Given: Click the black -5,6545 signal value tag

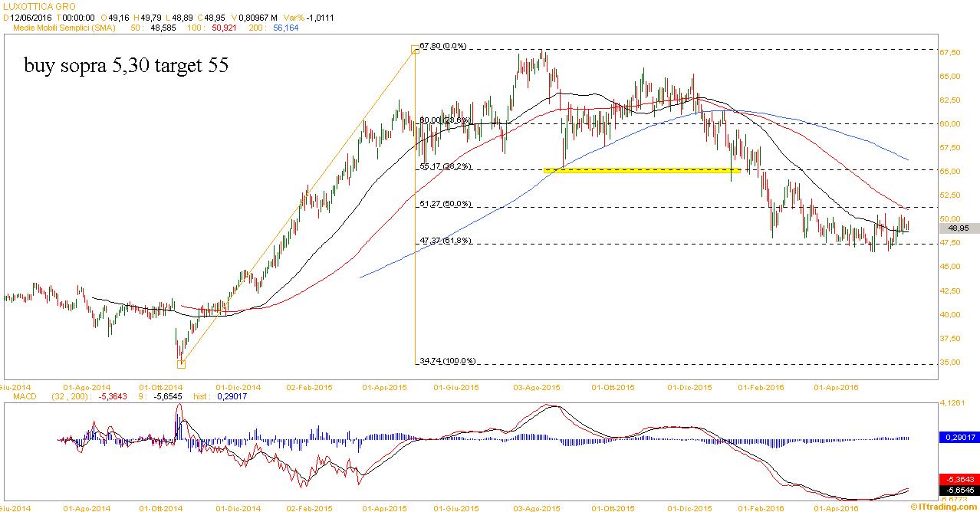Looking at the screenshot, I should (x=958, y=491).
